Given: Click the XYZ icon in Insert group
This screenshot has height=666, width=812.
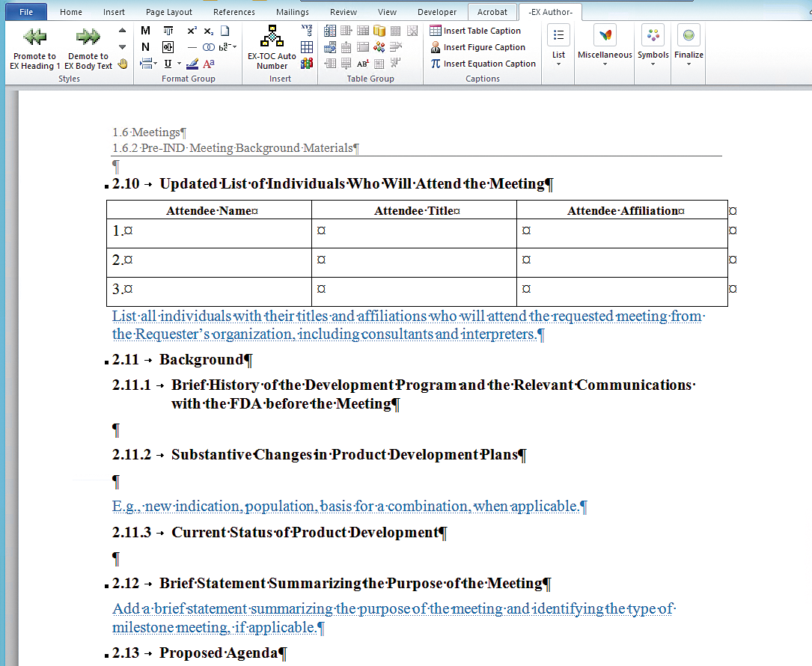Looking at the screenshot, I should click(x=307, y=30).
